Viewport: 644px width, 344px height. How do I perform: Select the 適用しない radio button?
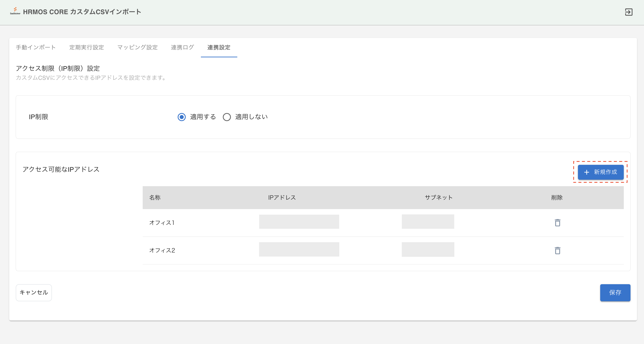pos(227,117)
